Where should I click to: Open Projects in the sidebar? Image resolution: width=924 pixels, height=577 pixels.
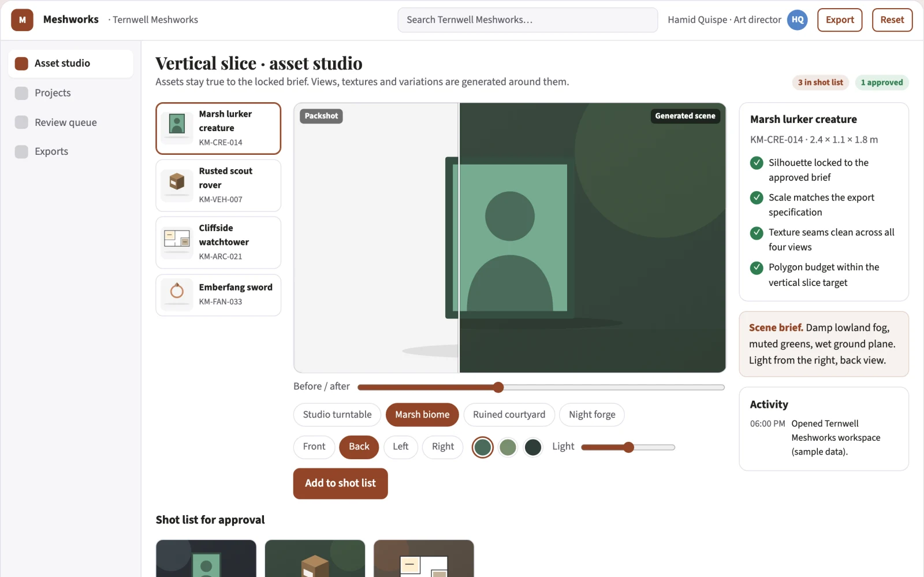click(x=70, y=93)
